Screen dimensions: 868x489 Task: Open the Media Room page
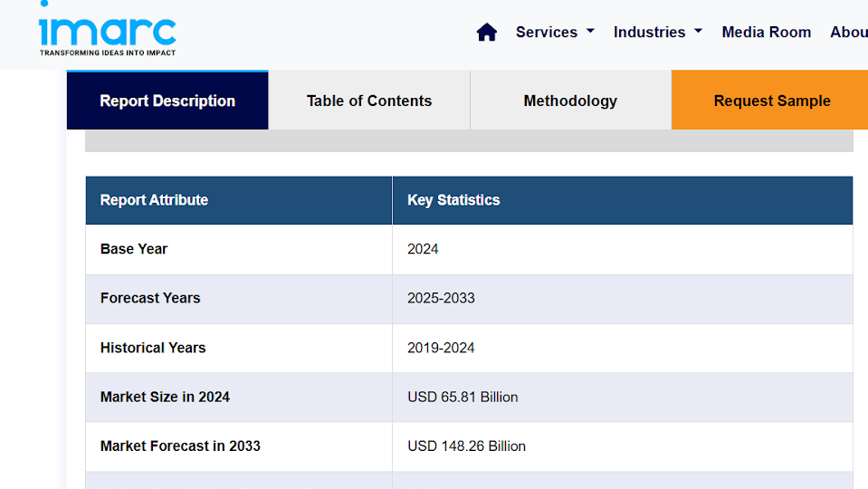click(x=766, y=33)
